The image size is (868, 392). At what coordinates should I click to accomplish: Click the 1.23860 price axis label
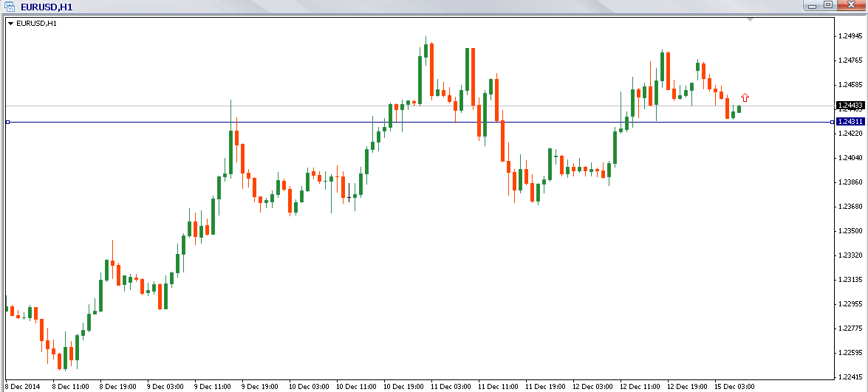pyautogui.click(x=850, y=182)
